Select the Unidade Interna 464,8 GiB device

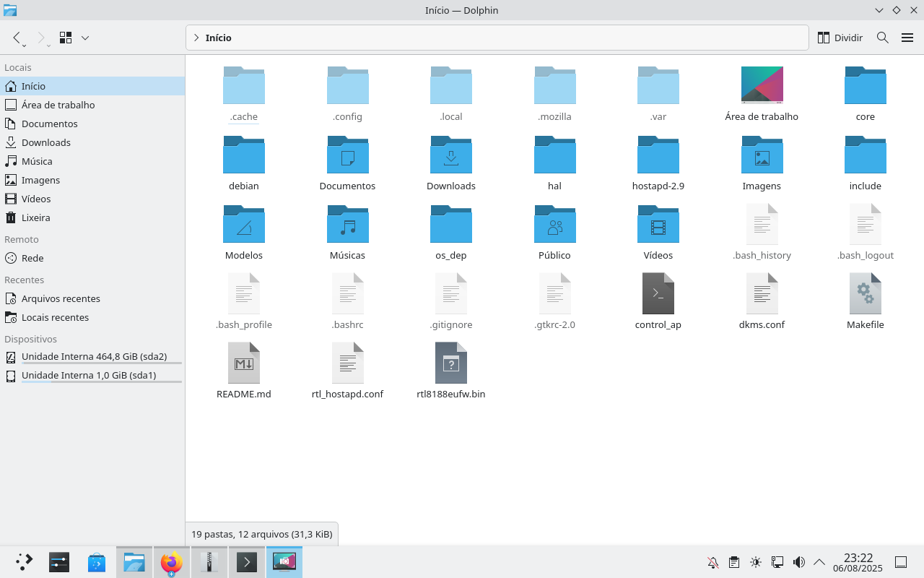pyautogui.click(x=94, y=356)
